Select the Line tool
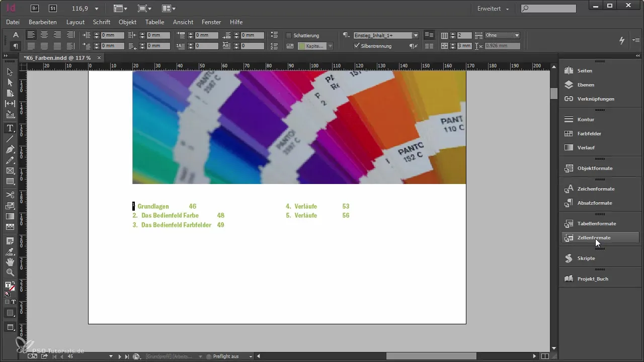Screen dimensions: 644x362 click(10, 139)
